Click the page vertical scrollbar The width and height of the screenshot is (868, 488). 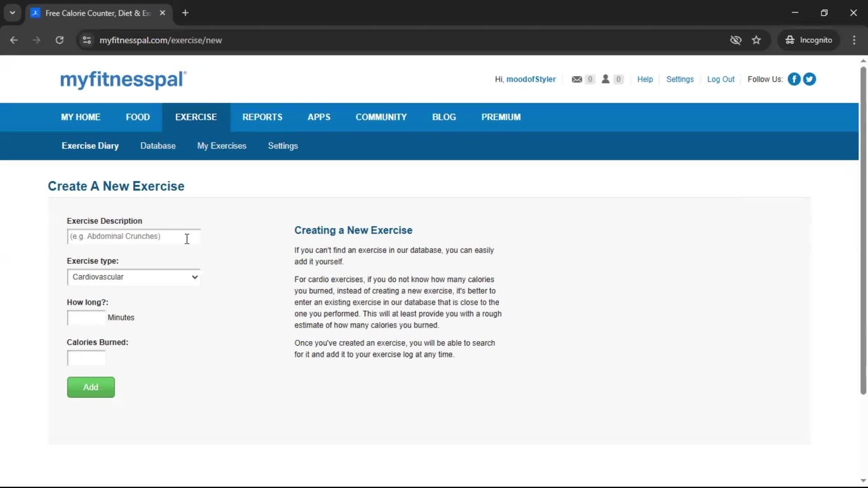(863, 230)
